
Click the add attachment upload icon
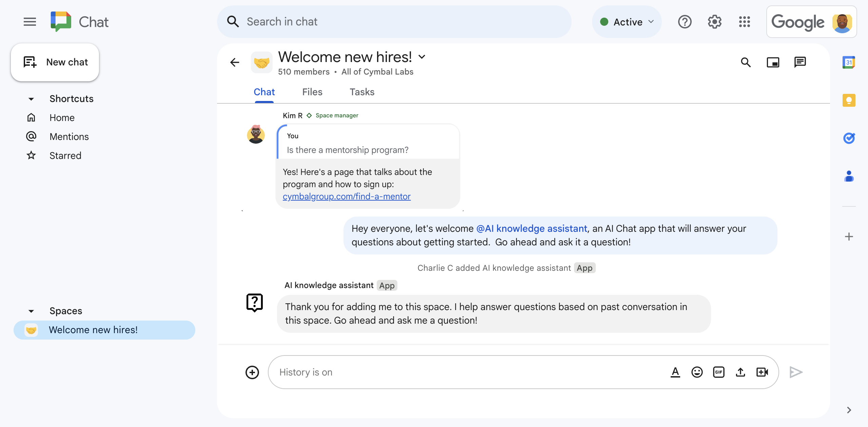pos(741,372)
